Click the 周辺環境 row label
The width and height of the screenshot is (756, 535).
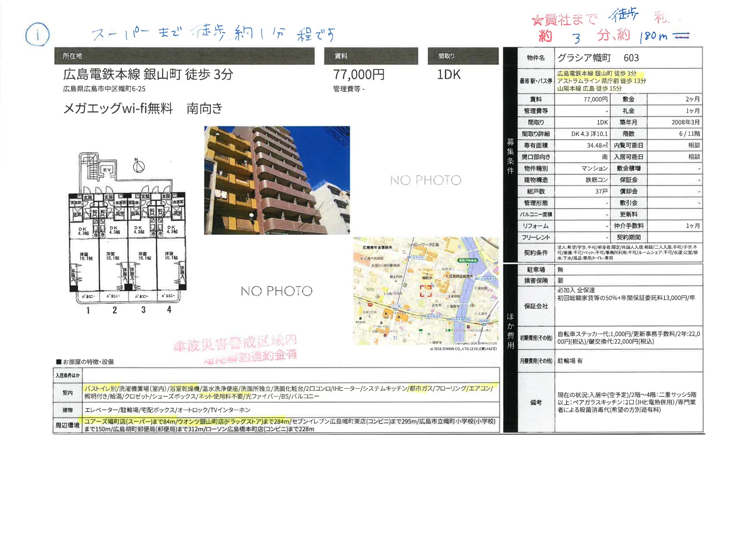tap(68, 425)
